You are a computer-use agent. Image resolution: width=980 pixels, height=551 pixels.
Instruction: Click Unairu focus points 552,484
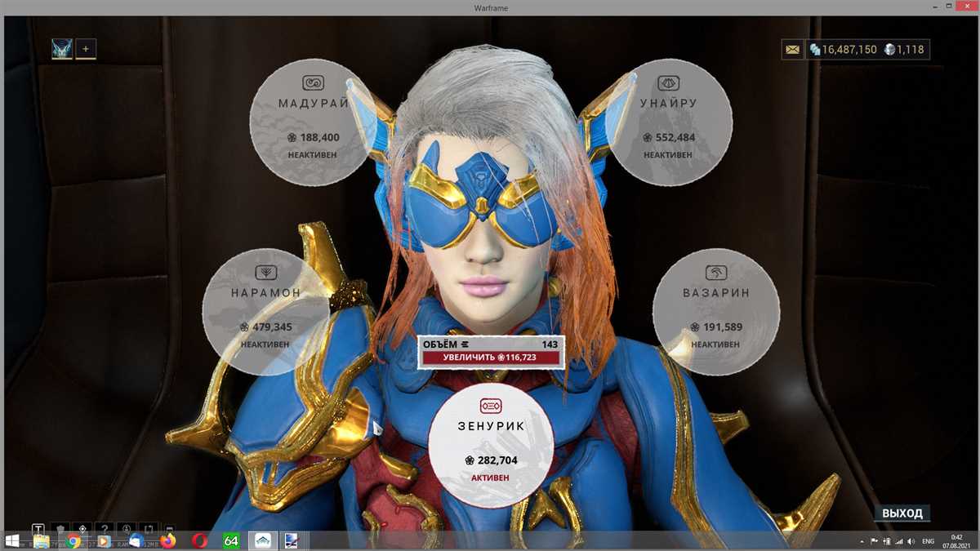[x=669, y=137]
